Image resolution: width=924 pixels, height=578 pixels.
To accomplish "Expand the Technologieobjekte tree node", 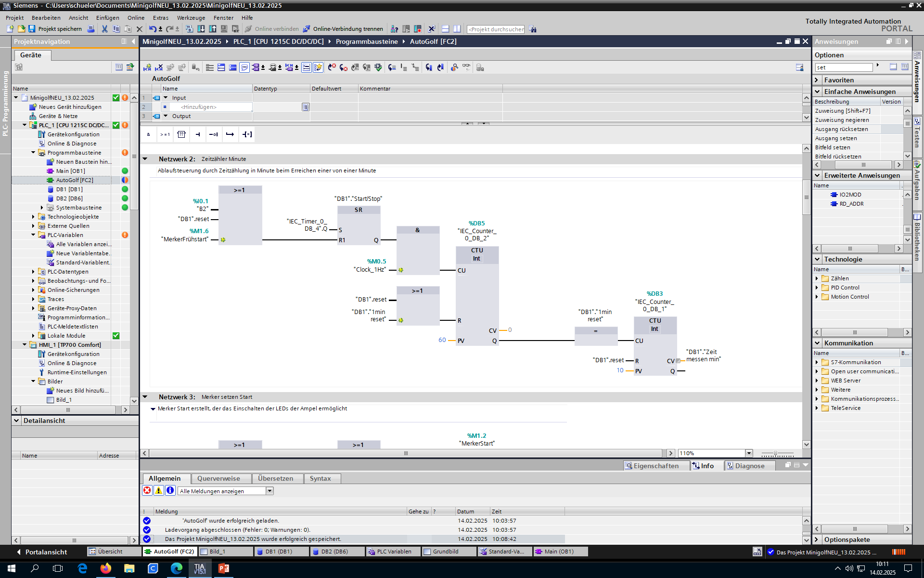I will click(33, 217).
